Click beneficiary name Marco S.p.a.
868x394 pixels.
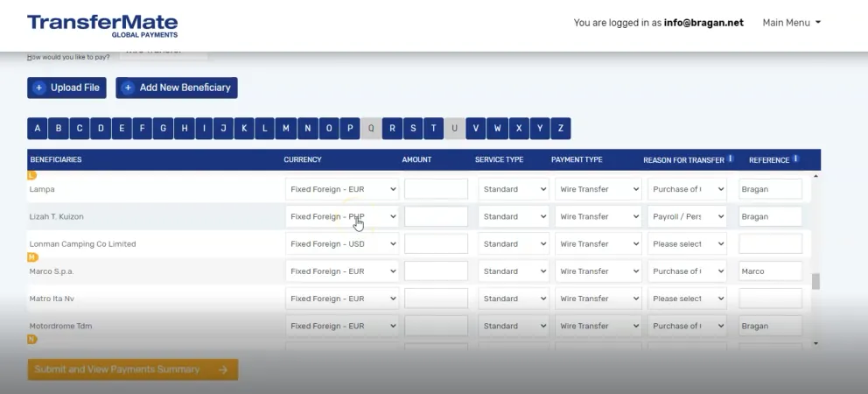pos(52,271)
